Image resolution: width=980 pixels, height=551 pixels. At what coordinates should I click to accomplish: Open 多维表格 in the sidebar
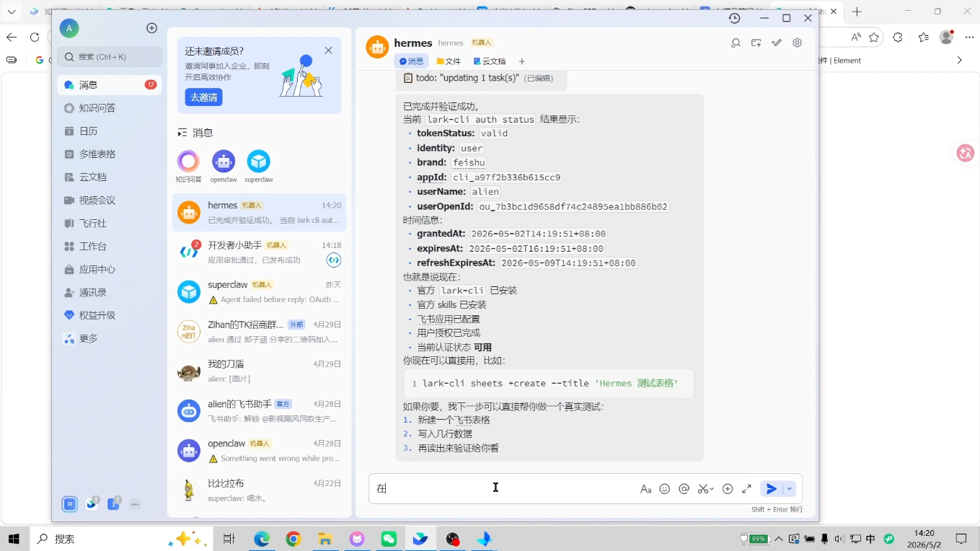click(x=110, y=154)
